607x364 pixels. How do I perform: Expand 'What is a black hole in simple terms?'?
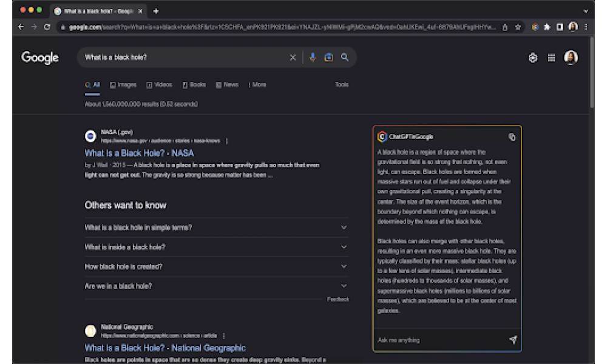[217, 227]
